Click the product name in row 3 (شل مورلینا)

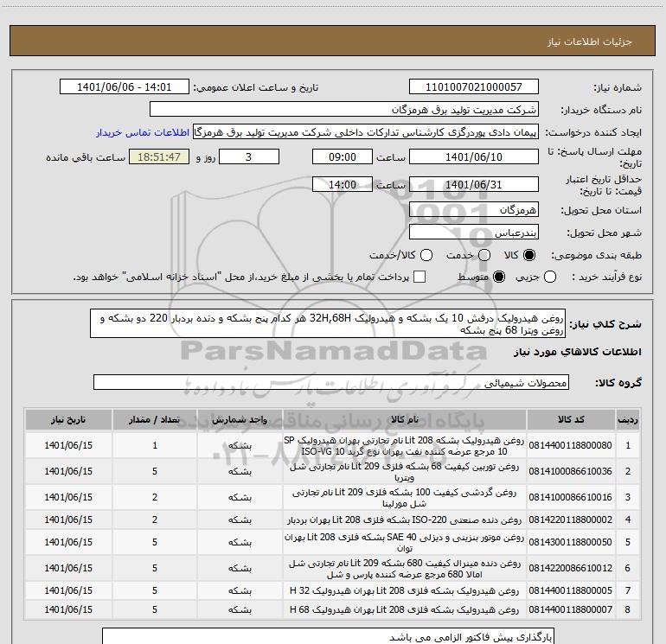point(405,497)
